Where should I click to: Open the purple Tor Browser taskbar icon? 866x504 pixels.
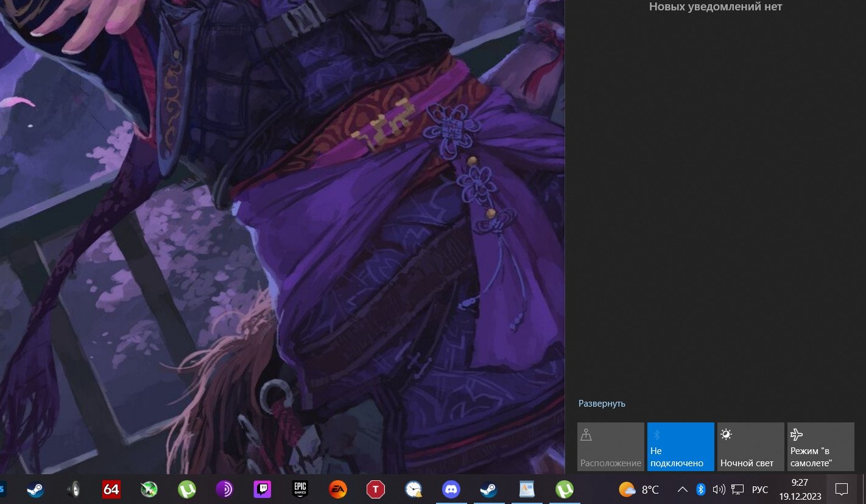[224, 489]
